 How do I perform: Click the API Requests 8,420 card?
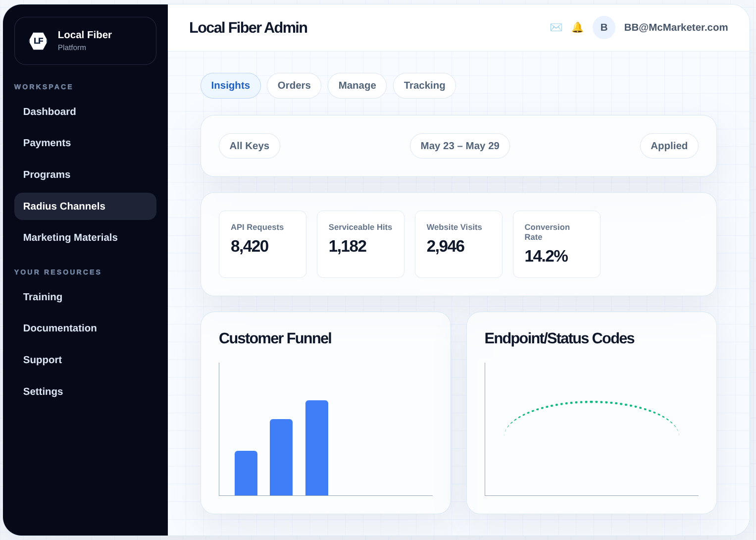point(262,244)
